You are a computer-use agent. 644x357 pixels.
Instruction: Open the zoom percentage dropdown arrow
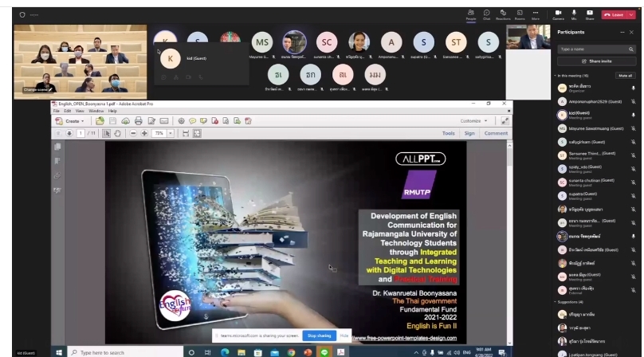point(171,134)
